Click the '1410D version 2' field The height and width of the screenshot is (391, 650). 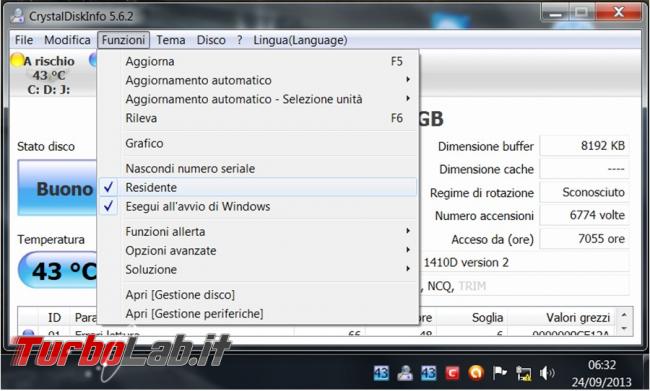[525, 262]
